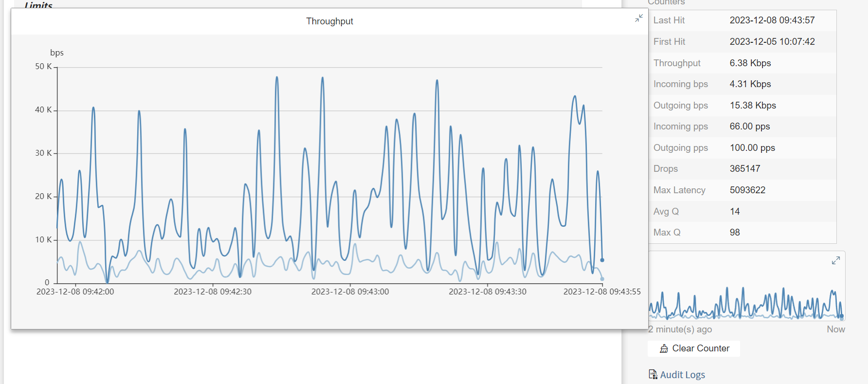Select the Max Latency value 5093622

[747, 190]
